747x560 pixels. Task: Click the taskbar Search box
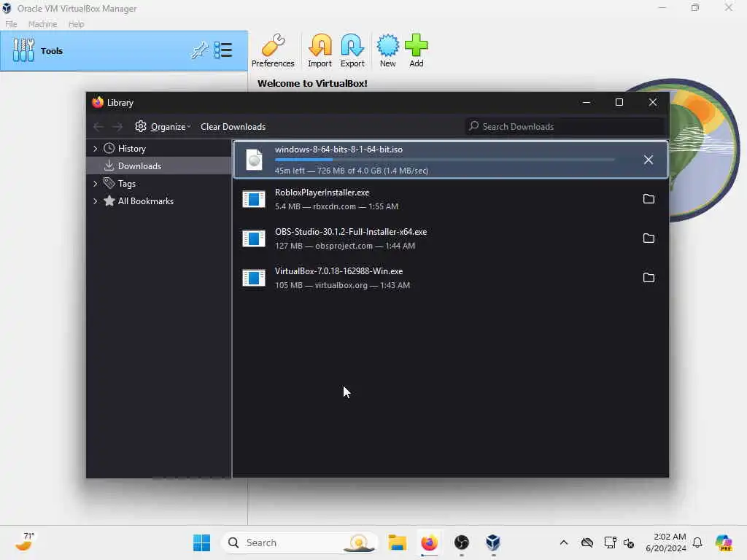[x=299, y=542]
